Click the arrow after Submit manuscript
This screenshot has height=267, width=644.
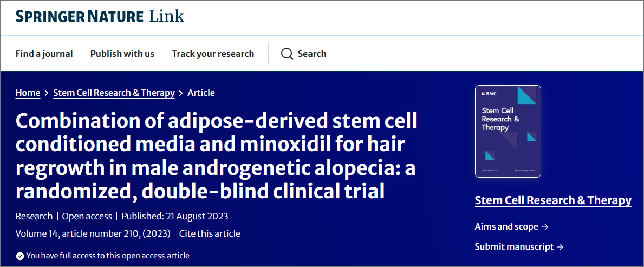click(560, 247)
